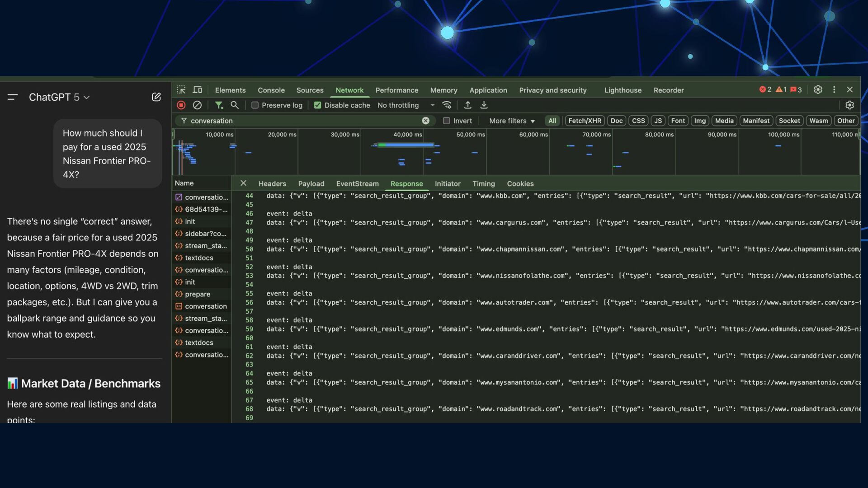The image size is (868, 488).
Task: Show the Cookies tab
Action: [520, 183]
